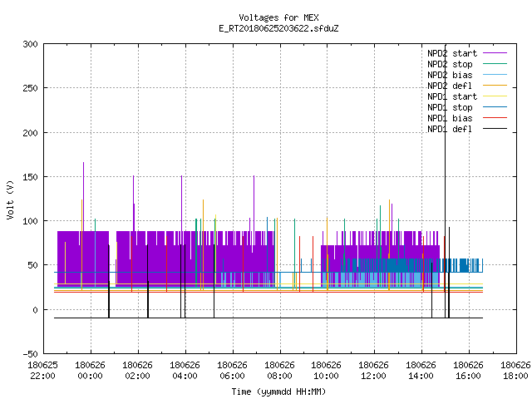Viewport: 532px width, 399px height.
Task: Select the NPD2 start legend label
Action: coord(452,53)
